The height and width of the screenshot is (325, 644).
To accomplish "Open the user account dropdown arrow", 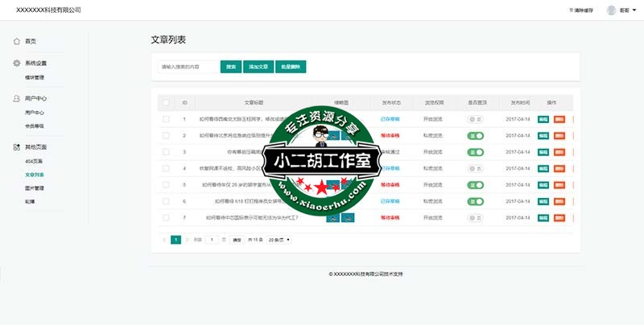I will [634, 10].
